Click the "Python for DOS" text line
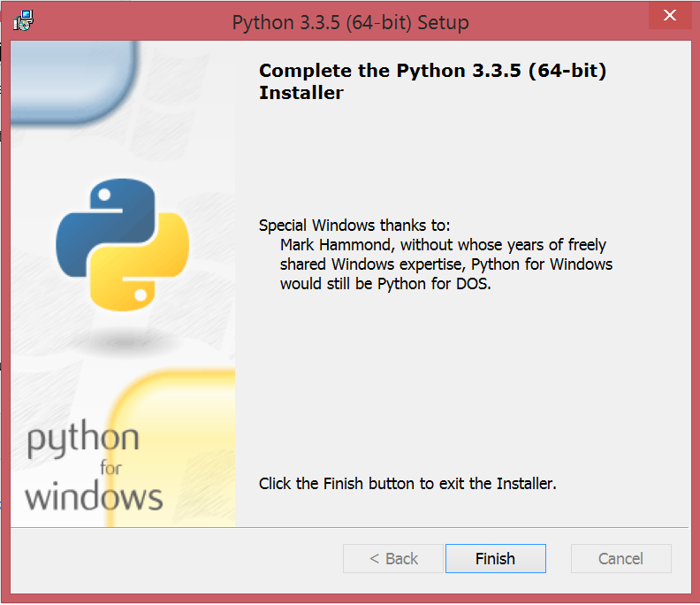The height and width of the screenshot is (605, 700). click(384, 284)
